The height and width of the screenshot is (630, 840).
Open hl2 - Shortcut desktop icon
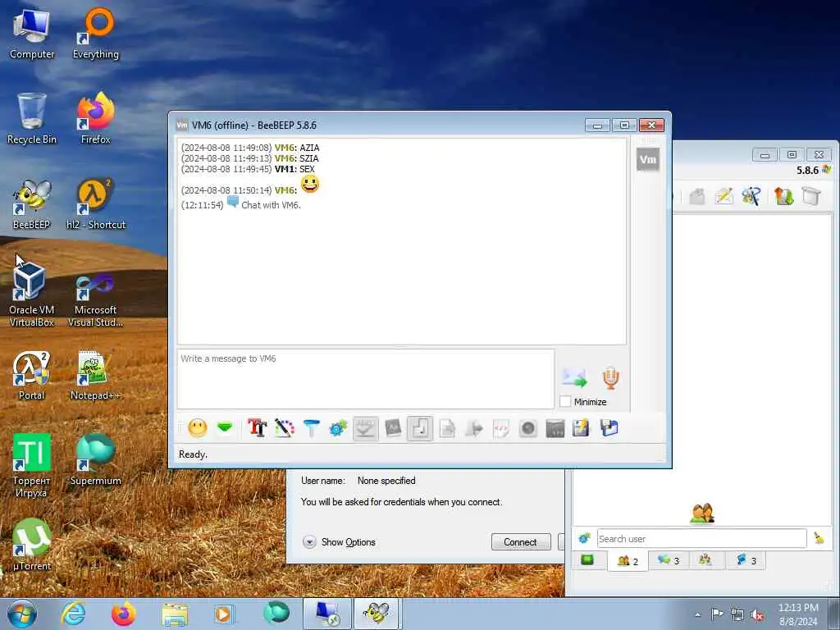pyautogui.click(x=96, y=204)
